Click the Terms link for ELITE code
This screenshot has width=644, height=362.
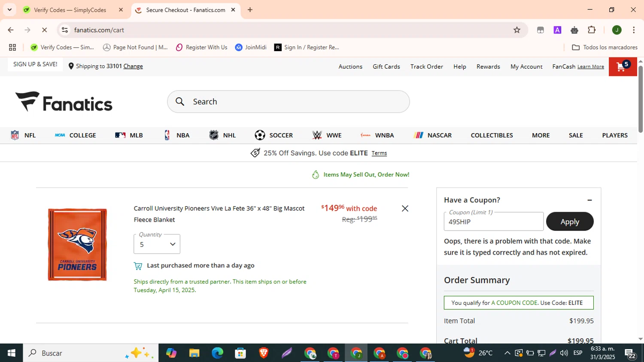pyautogui.click(x=379, y=153)
